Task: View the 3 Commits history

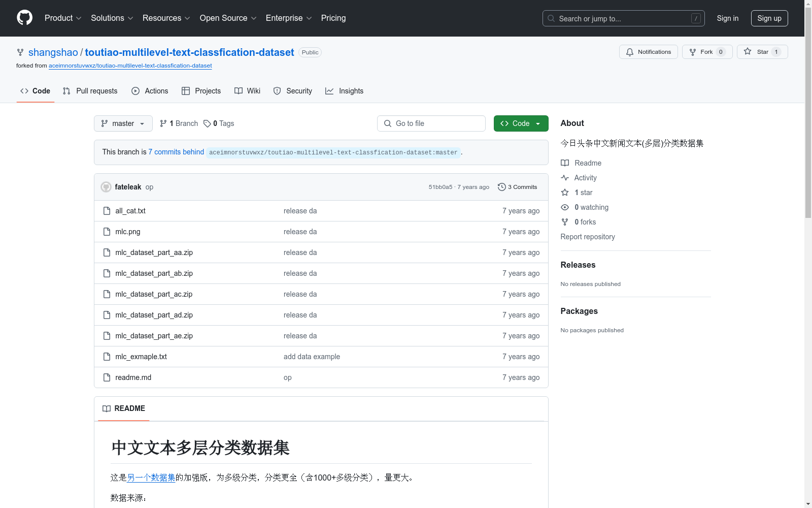Action: tap(518, 187)
